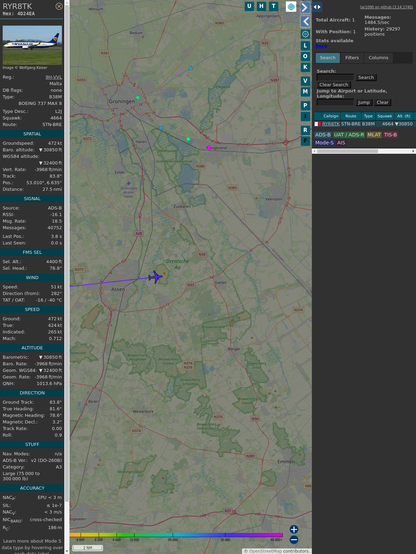Click the TIS-B legend label
Image resolution: width=416 pixels, height=554 pixels.
(390, 135)
